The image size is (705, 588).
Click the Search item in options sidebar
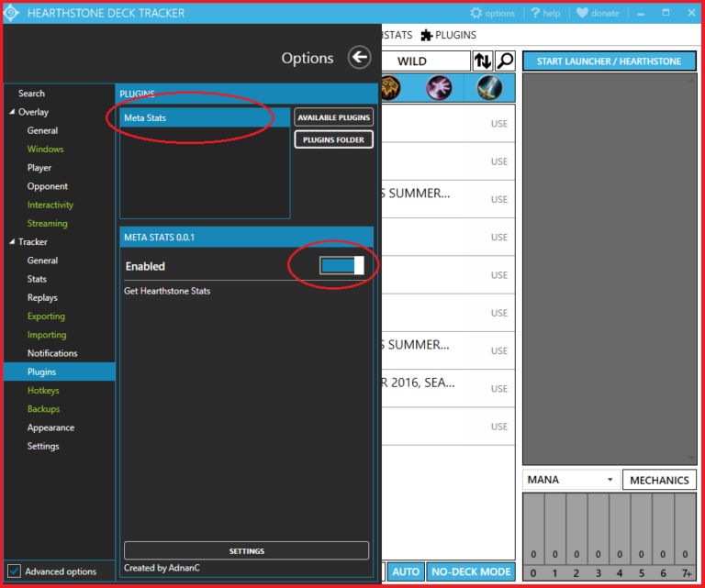(31, 94)
